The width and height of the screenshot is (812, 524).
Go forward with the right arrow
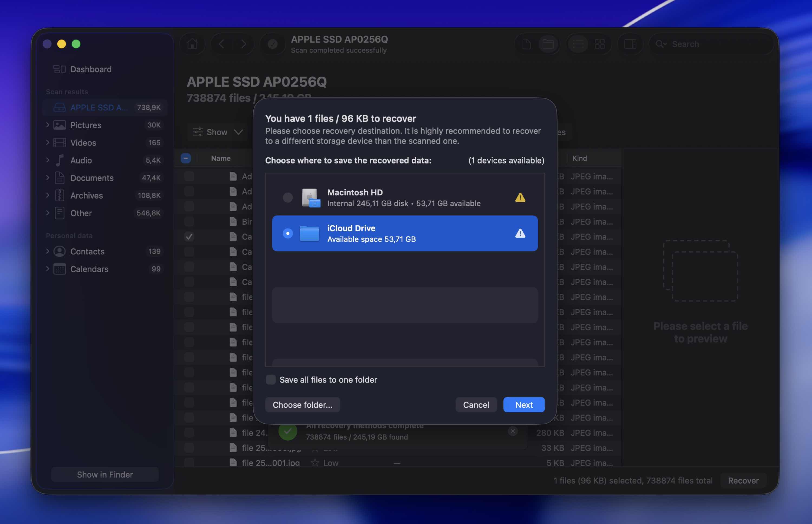point(244,44)
